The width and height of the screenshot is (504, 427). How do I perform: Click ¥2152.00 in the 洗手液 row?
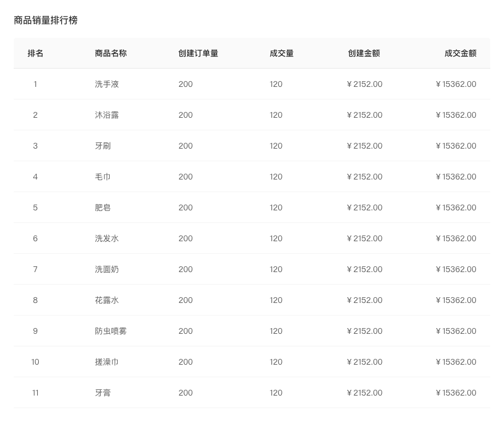click(x=365, y=84)
